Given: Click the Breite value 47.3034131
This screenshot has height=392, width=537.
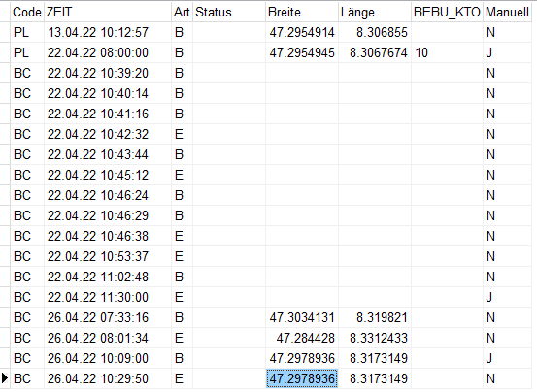Looking at the screenshot, I should (302, 318).
